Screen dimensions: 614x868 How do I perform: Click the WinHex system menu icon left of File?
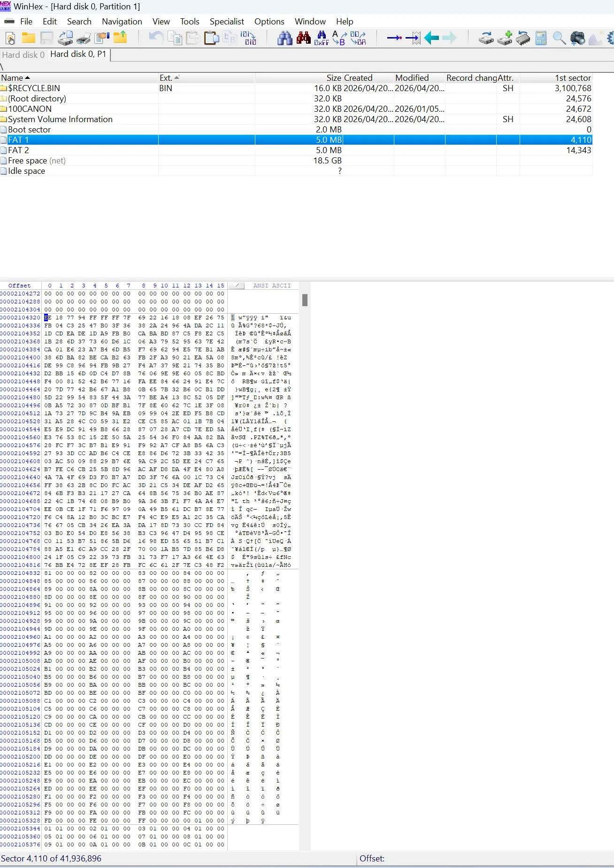9,22
